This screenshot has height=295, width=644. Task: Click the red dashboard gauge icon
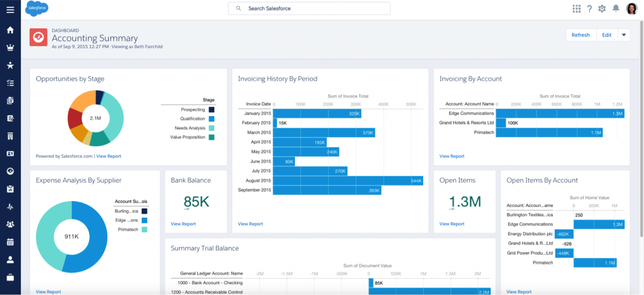[38, 37]
